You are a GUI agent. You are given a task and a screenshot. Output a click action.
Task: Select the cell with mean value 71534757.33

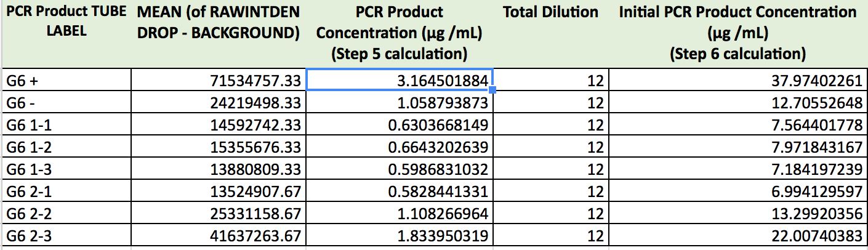(x=218, y=81)
